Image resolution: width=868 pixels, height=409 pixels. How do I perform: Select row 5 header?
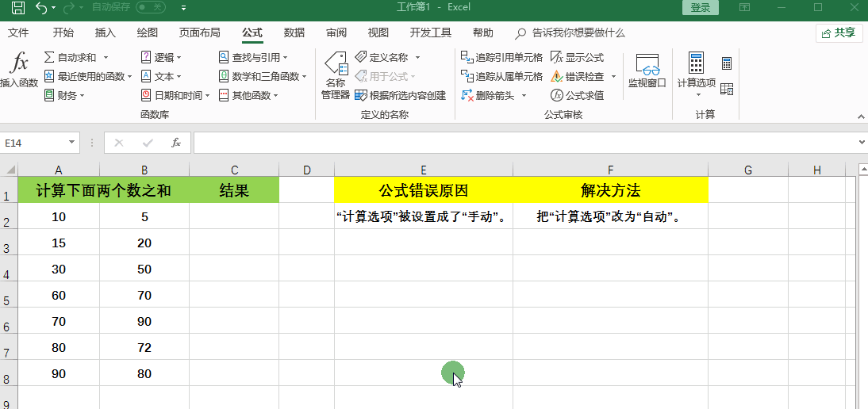[8, 295]
